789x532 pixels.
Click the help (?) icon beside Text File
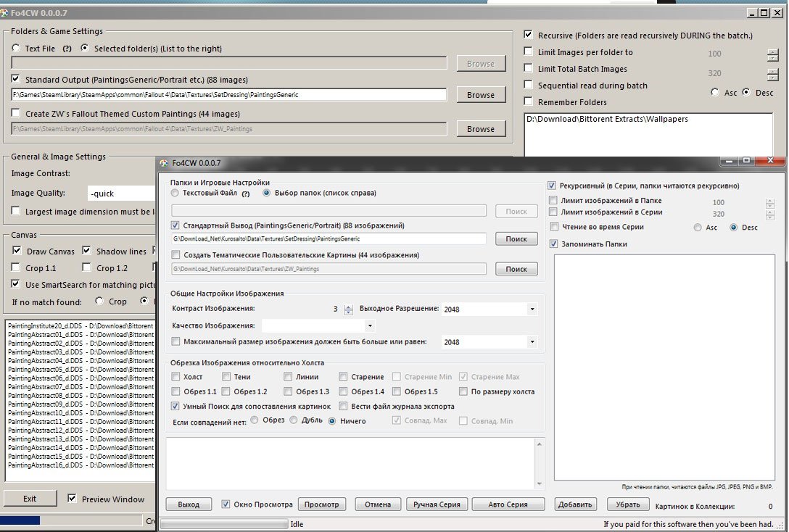(67, 49)
